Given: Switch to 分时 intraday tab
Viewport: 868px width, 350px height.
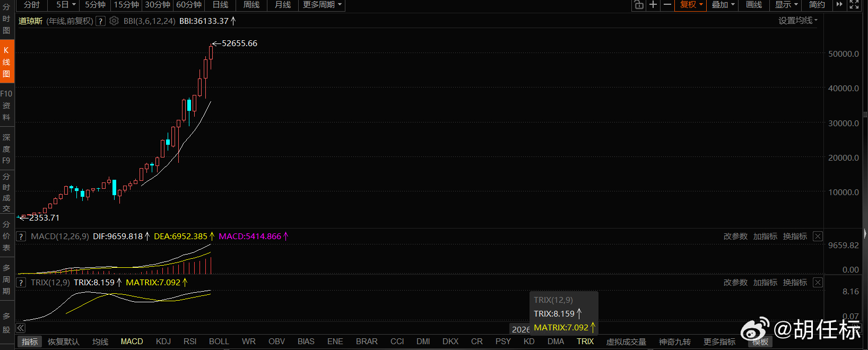Looking at the screenshot, I should tap(32, 5).
